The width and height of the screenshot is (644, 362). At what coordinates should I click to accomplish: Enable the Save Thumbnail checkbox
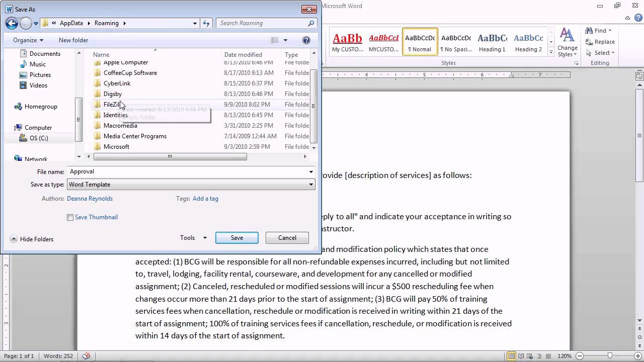(70, 217)
